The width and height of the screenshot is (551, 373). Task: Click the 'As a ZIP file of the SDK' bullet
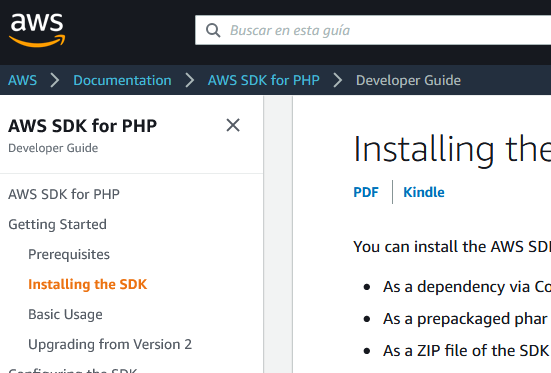466,351
